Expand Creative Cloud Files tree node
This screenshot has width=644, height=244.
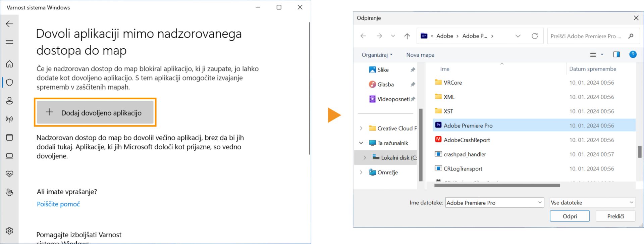point(361,128)
